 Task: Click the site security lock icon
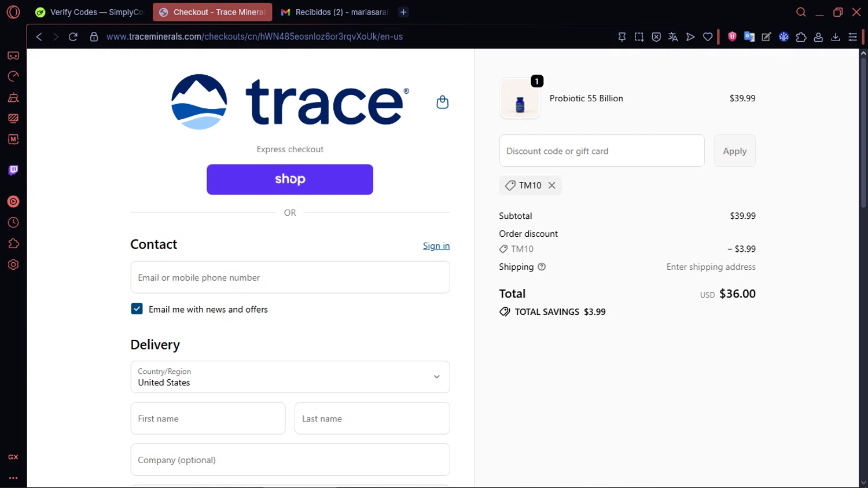click(x=94, y=36)
